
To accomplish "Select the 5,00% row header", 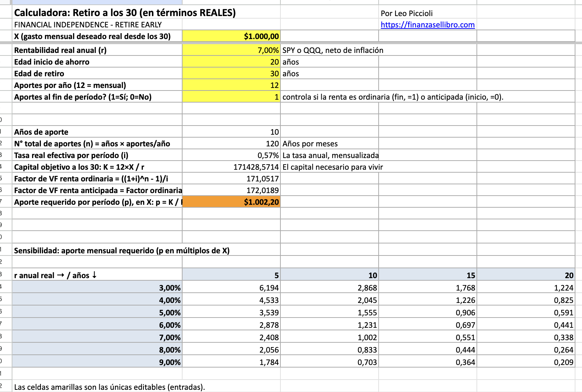I will pos(97,312).
